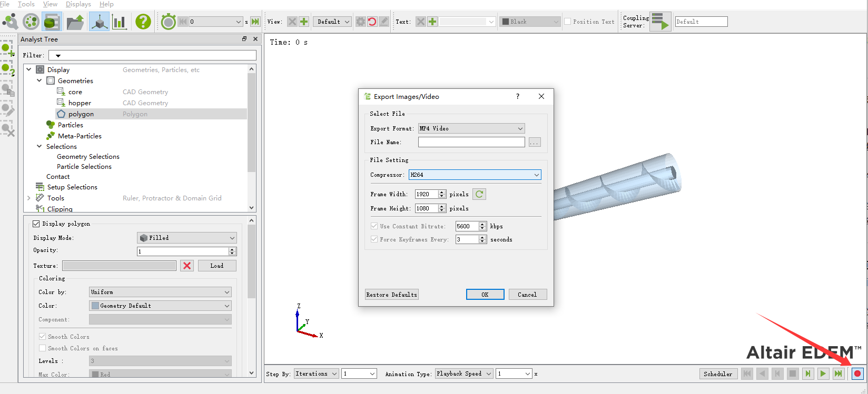The image size is (868, 394).
Task: Toggle Smooth Colors on faces checkbox
Action: 42,348
